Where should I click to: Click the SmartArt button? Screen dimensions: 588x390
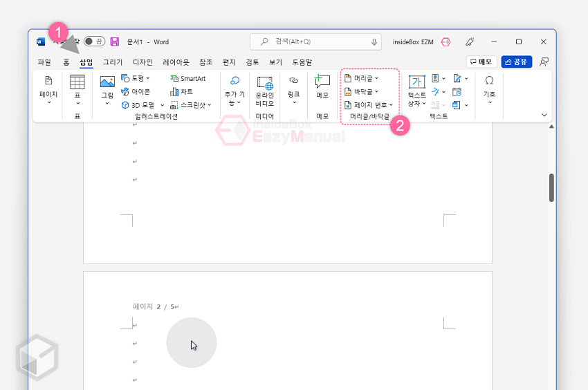(188, 78)
